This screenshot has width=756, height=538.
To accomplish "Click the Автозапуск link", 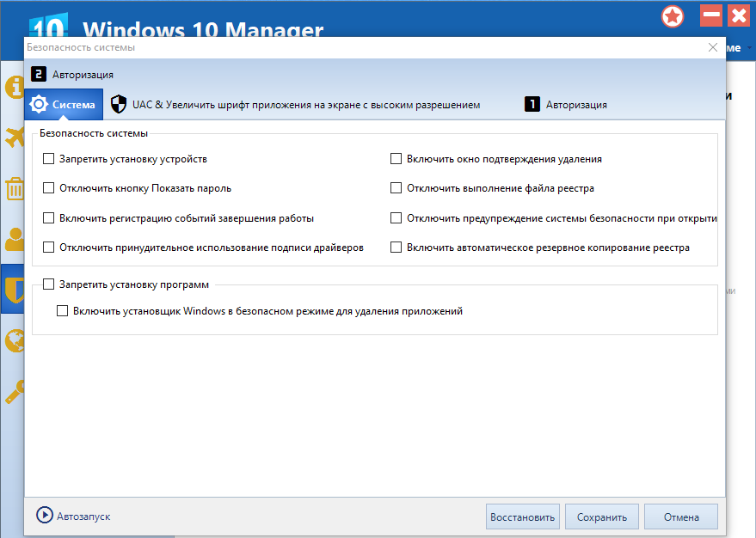I will tap(83, 517).
